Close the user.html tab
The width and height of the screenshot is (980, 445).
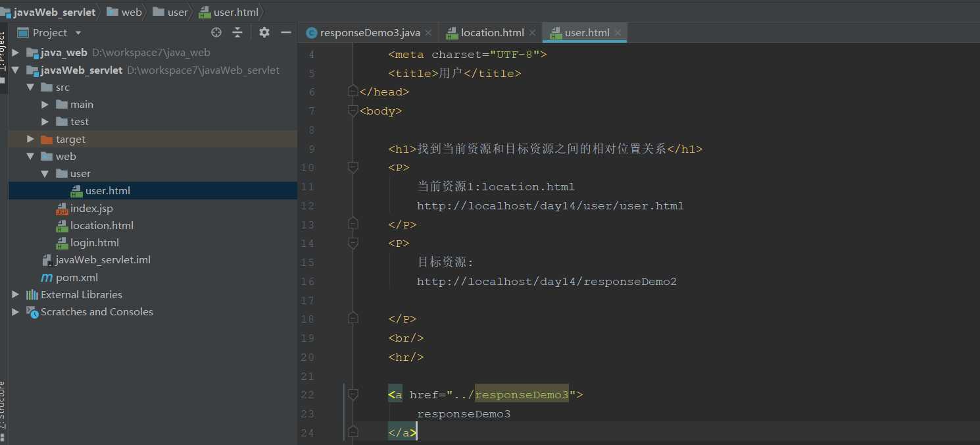(618, 33)
